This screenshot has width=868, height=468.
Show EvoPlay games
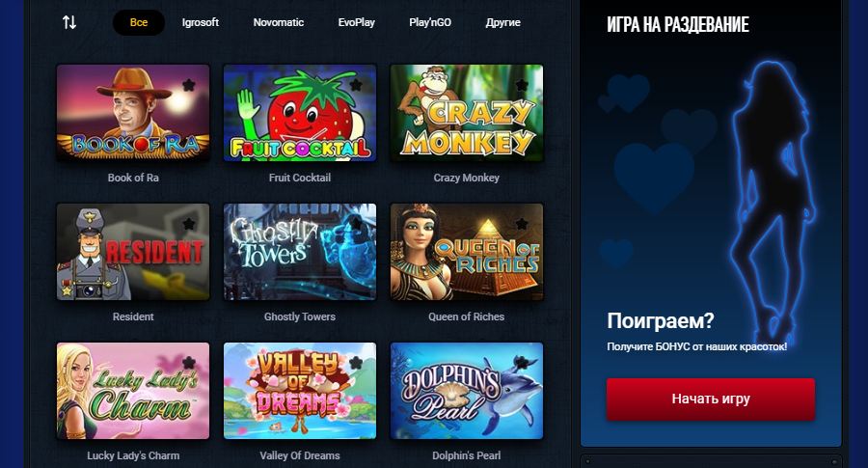tap(357, 23)
